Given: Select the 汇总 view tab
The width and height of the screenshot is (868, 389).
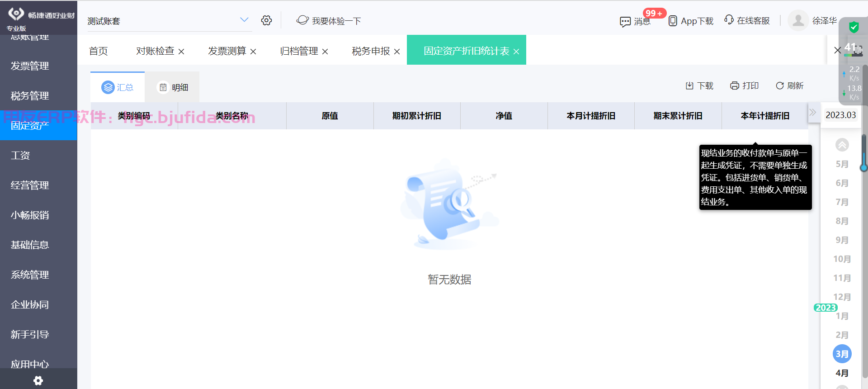Looking at the screenshot, I should [x=118, y=87].
